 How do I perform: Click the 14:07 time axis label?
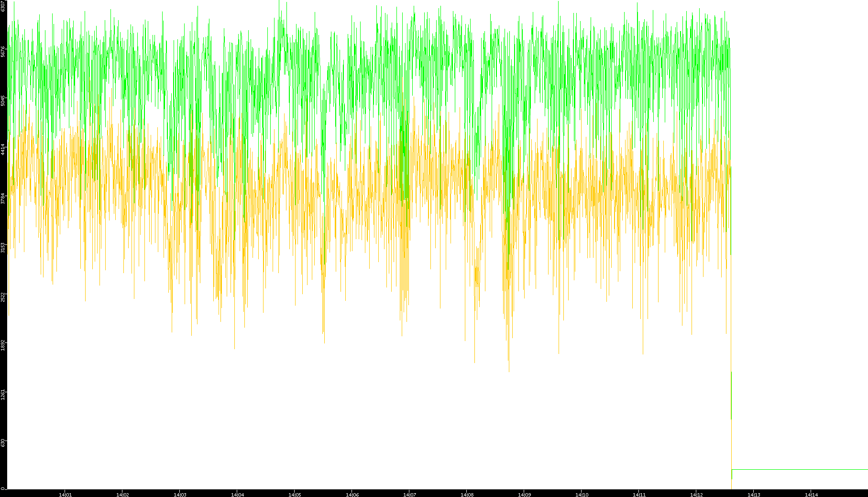coord(409,495)
